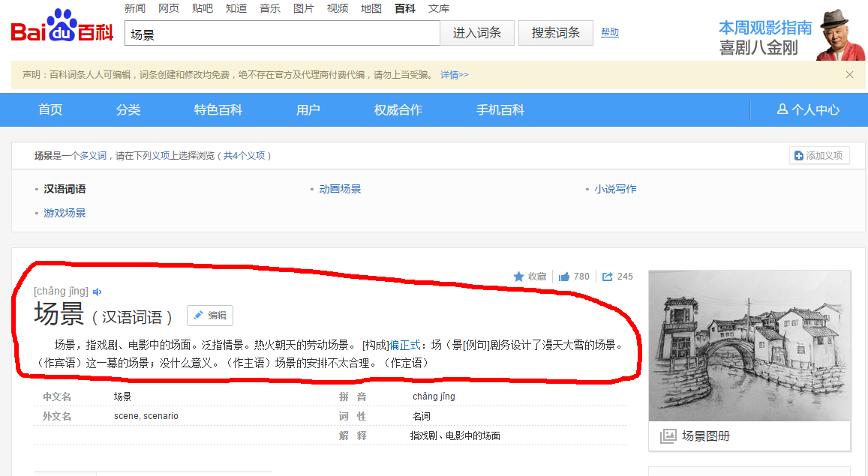Click the star favorite (收藏) icon
Viewport: 868px width, 476px height.
(519, 277)
